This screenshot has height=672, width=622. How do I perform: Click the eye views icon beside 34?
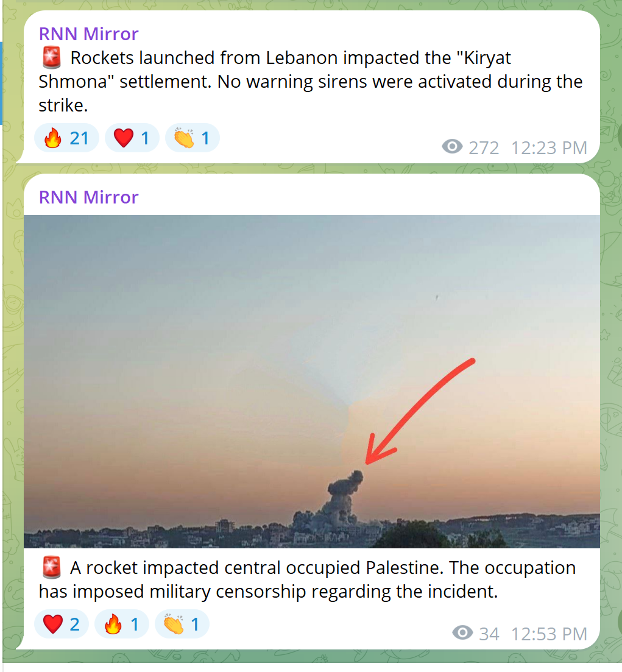(x=462, y=633)
